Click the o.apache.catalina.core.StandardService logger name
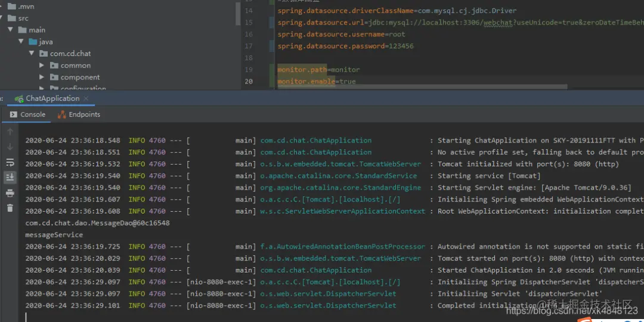The height and width of the screenshot is (322, 644). [x=339, y=176]
